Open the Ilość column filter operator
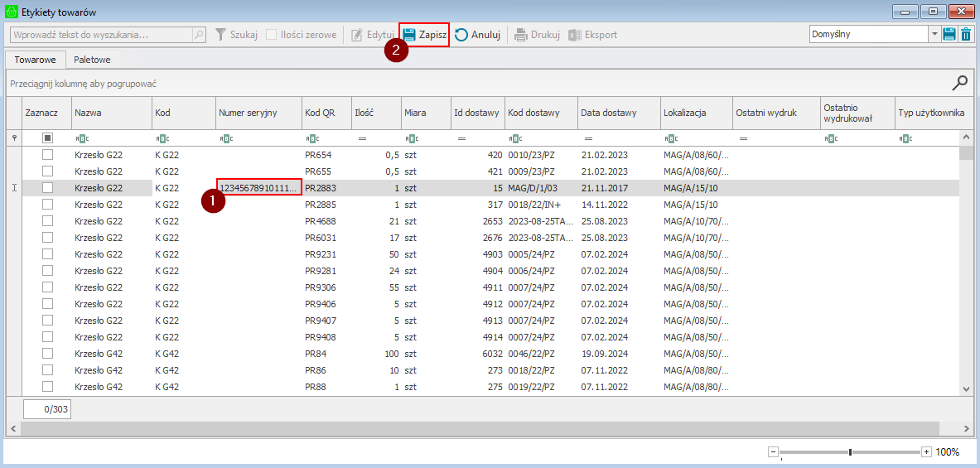The image size is (980, 468). tap(361, 138)
